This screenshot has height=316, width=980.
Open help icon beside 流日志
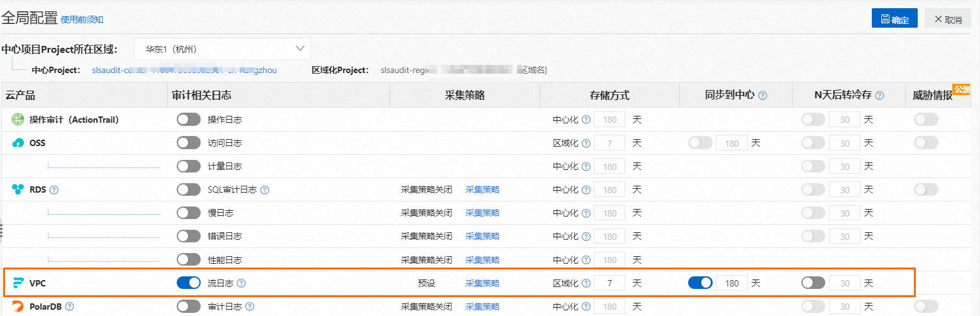241,283
